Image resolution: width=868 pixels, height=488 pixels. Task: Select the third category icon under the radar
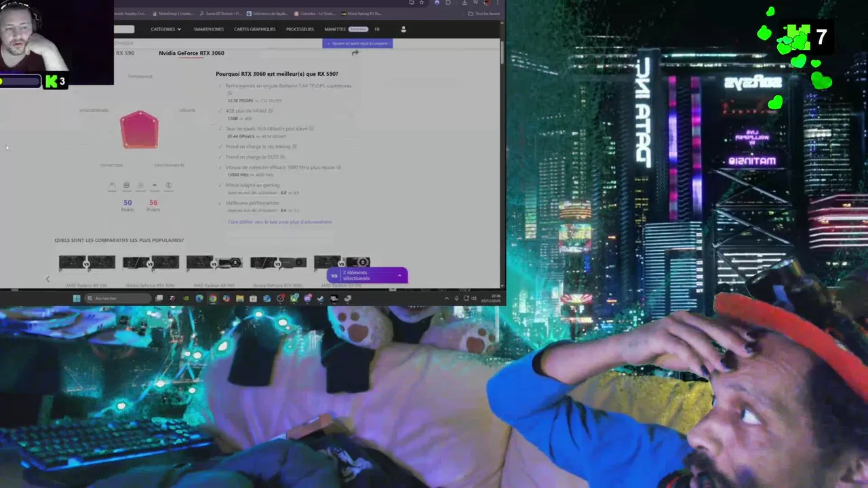pos(140,185)
